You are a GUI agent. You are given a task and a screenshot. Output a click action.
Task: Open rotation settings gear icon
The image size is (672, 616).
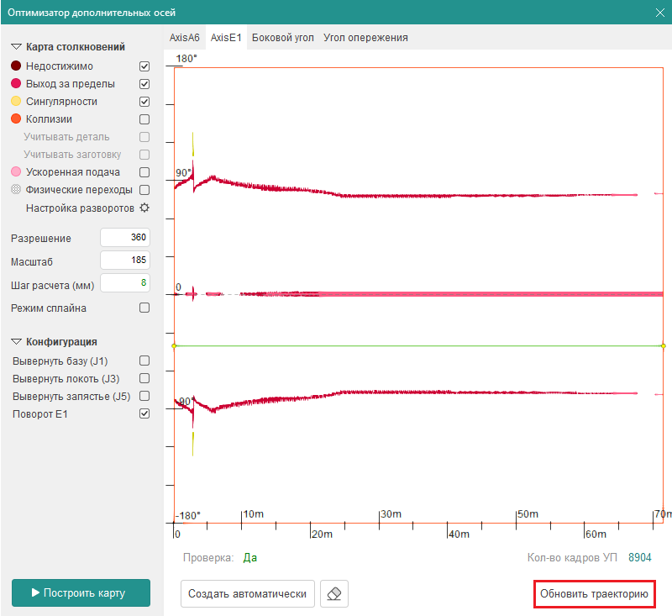(144, 208)
